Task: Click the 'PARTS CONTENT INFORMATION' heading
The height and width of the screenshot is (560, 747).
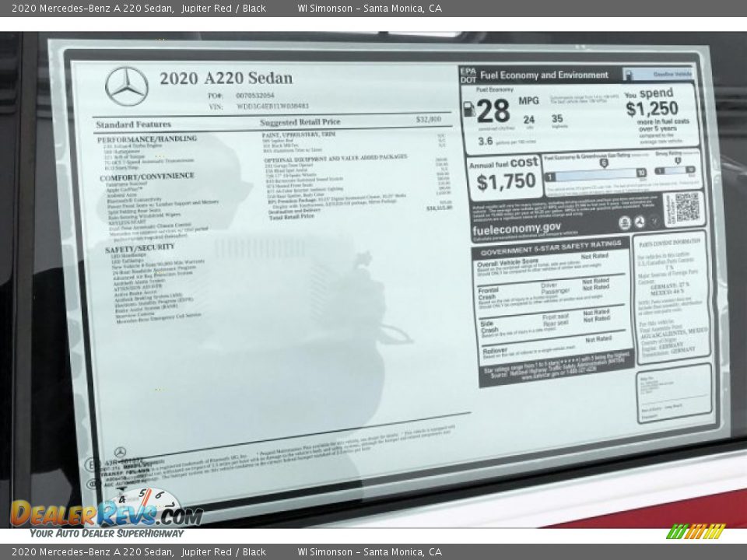Action: click(670, 243)
